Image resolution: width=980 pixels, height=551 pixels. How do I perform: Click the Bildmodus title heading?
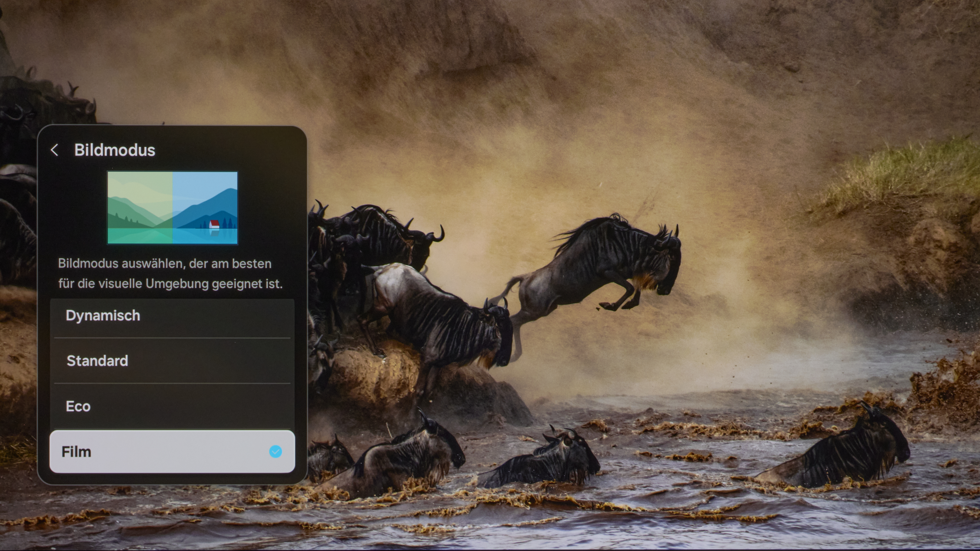tap(115, 150)
